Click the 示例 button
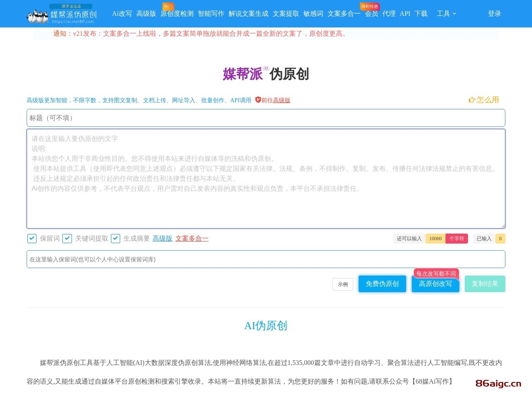The width and height of the screenshot is (532, 399). pyautogui.click(x=343, y=284)
